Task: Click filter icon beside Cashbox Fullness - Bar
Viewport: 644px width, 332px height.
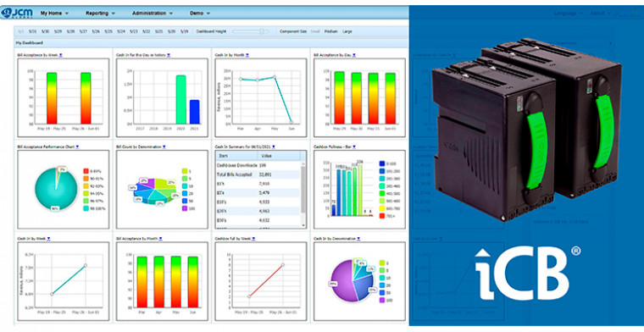Action: [354, 147]
